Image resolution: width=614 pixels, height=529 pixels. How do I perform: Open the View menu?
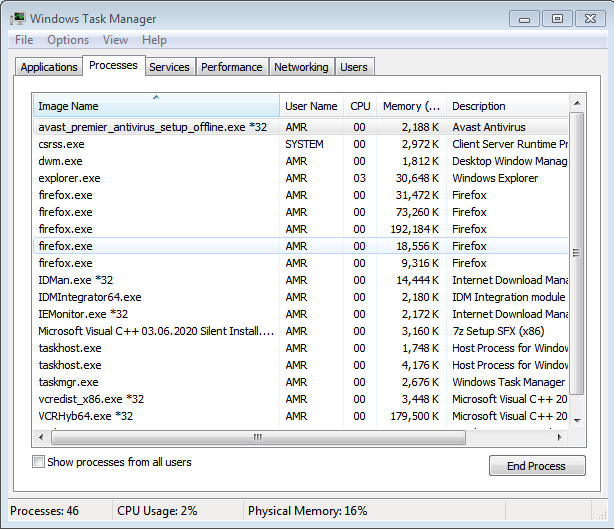[115, 40]
